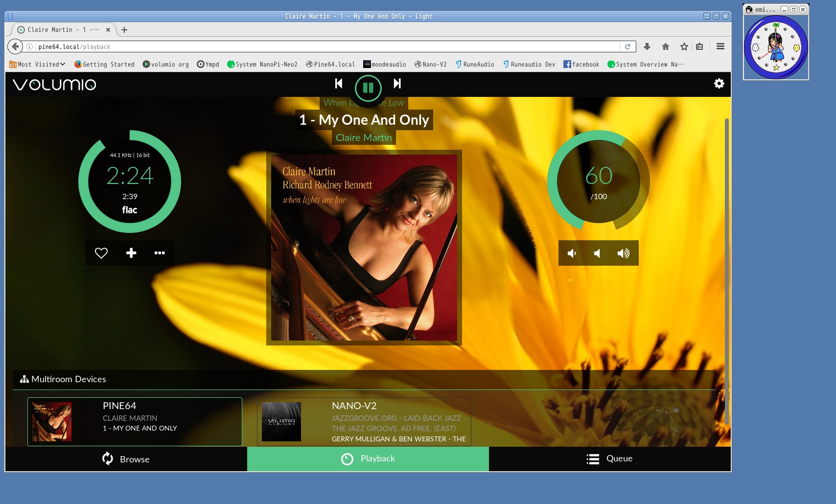Reload the page using the refresh icon

[x=627, y=46]
